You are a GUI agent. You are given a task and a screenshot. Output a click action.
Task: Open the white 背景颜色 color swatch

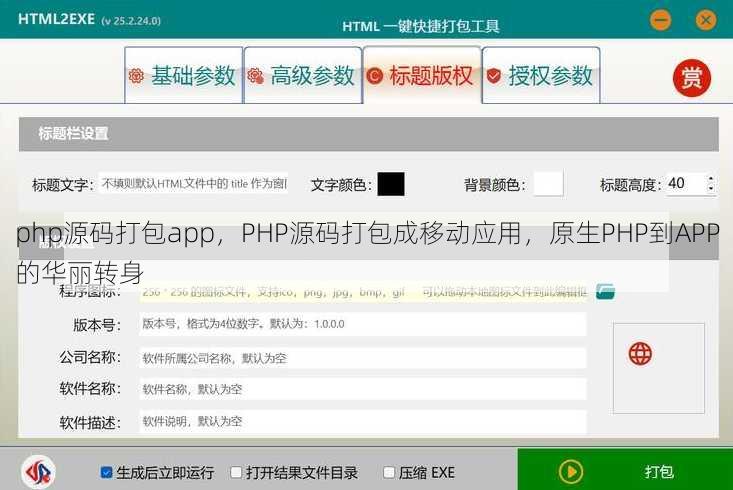pyautogui.click(x=548, y=184)
